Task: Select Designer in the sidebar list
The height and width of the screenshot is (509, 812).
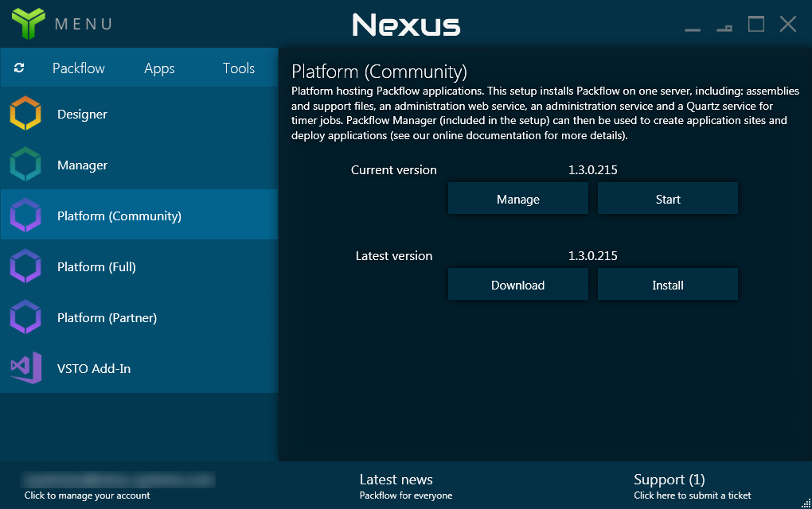Action: click(139, 114)
